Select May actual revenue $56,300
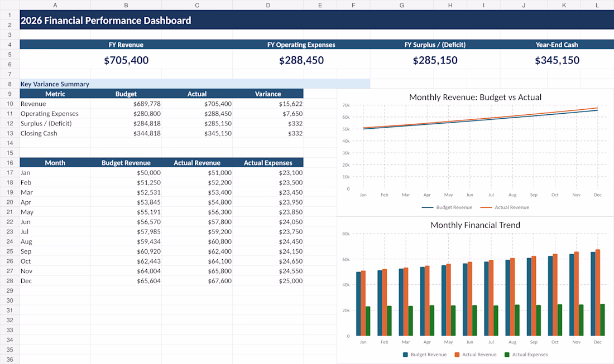This screenshot has height=364, width=614. 197,212
